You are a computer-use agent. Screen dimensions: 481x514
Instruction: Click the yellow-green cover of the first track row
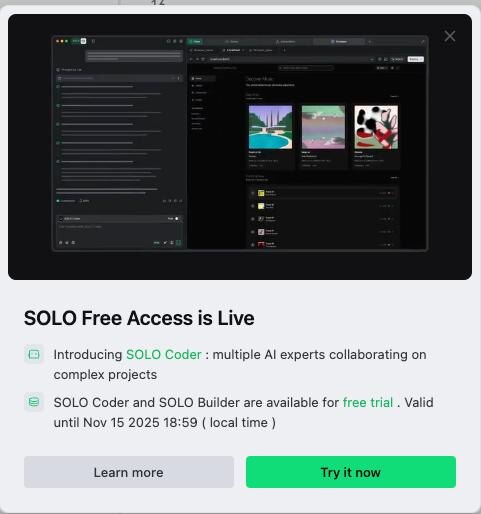pyautogui.click(x=261, y=193)
